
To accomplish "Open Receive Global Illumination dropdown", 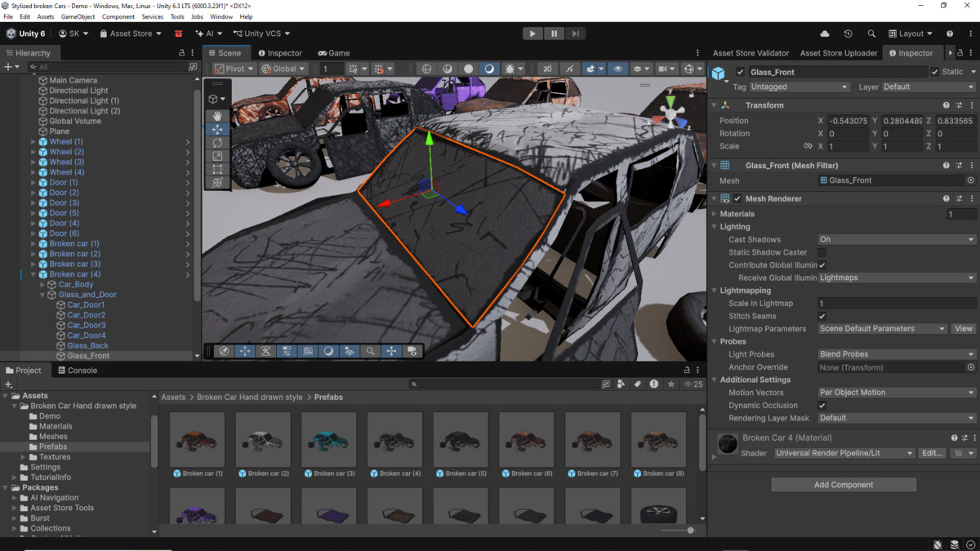I will [897, 278].
